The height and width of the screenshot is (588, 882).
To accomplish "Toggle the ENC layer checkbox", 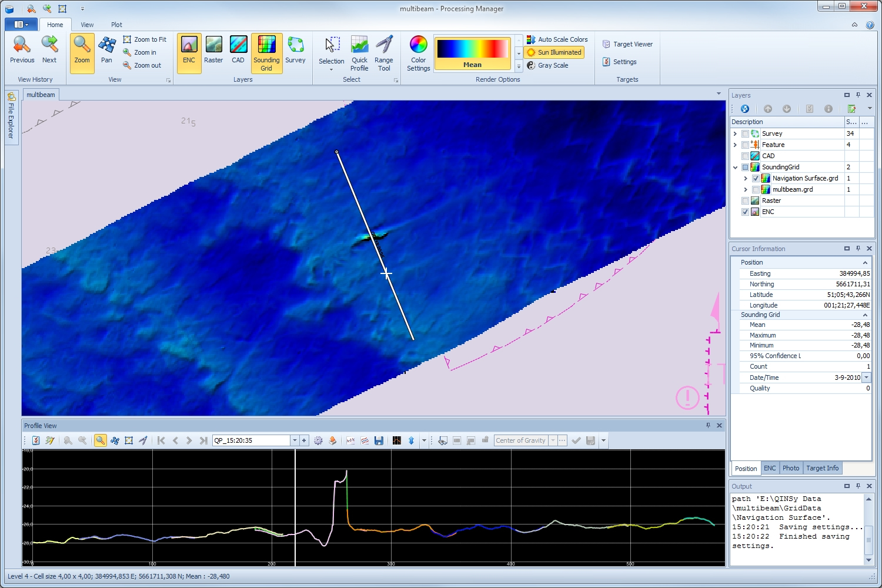I will pos(745,212).
